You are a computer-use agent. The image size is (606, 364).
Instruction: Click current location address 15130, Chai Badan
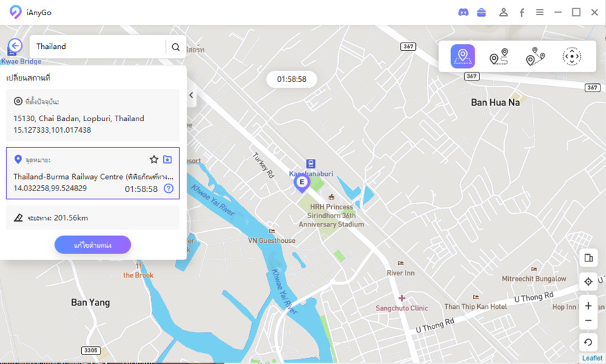tap(79, 118)
